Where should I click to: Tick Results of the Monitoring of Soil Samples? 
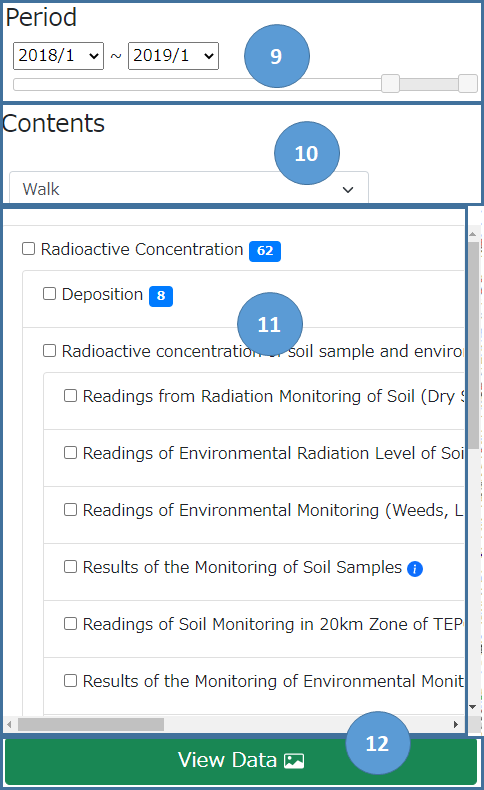point(71,567)
